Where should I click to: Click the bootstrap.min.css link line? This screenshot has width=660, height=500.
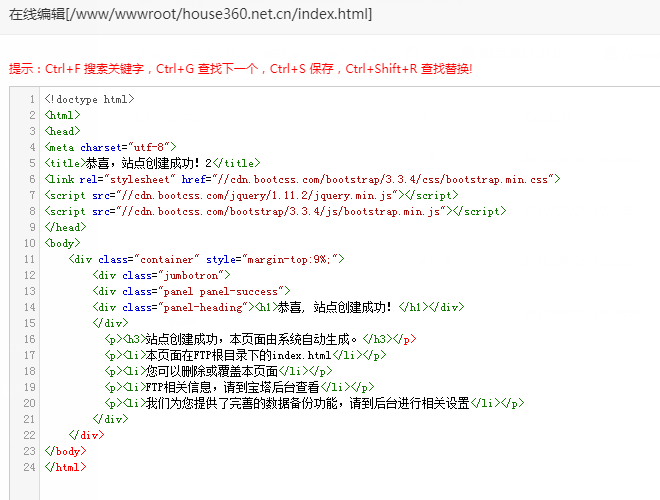(302, 179)
